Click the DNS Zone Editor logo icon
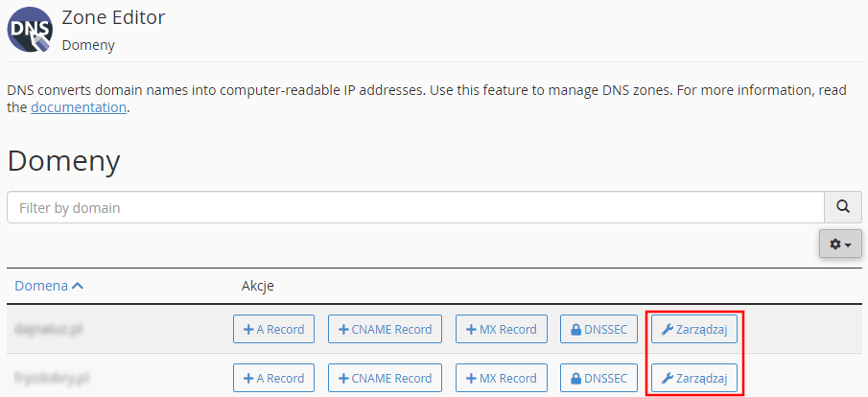868x397 pixels. click(30, 30)
